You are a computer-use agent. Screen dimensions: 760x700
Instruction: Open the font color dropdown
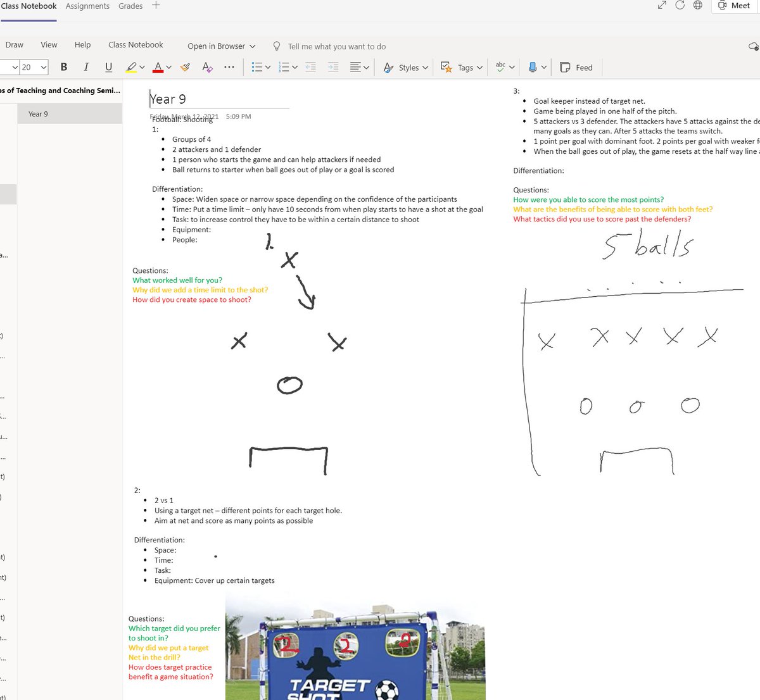pos(161,66)
